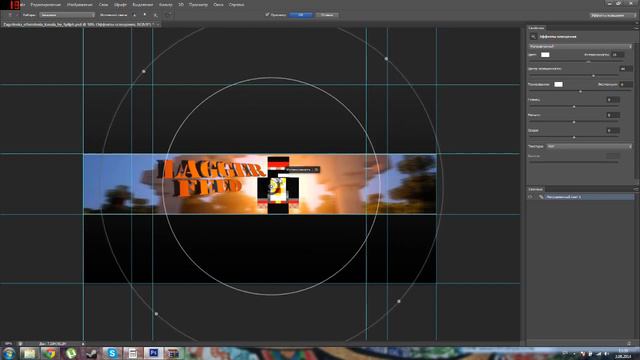This screenshot has width=640, height=360.
Task: Click the Gloss (Глянец) value field
Action: [613, 100]
